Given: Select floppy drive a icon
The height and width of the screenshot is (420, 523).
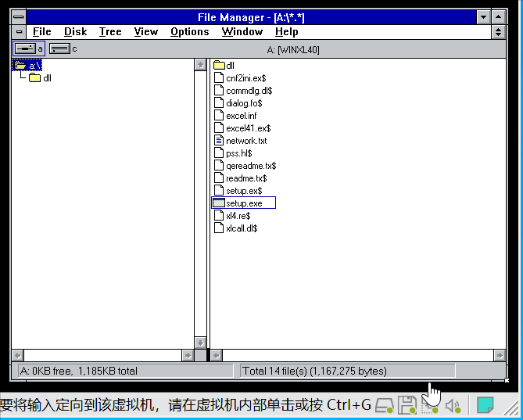Looking at the screenshot, I should click(x=25, y=49).
